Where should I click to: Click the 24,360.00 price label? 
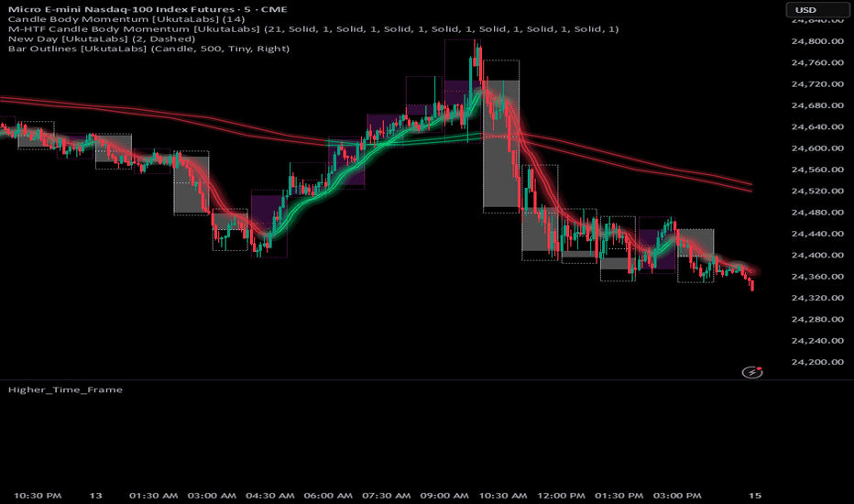click(x=817, y=276)
